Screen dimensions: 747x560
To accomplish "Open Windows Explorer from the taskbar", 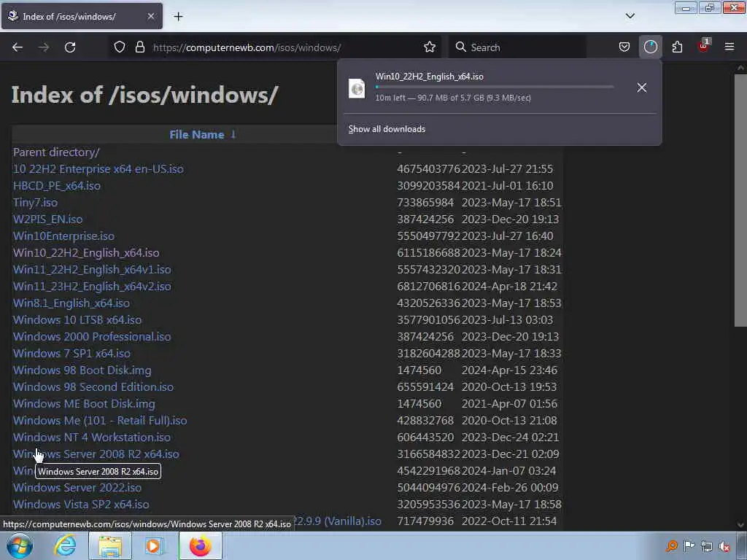I will coord(110,545).
